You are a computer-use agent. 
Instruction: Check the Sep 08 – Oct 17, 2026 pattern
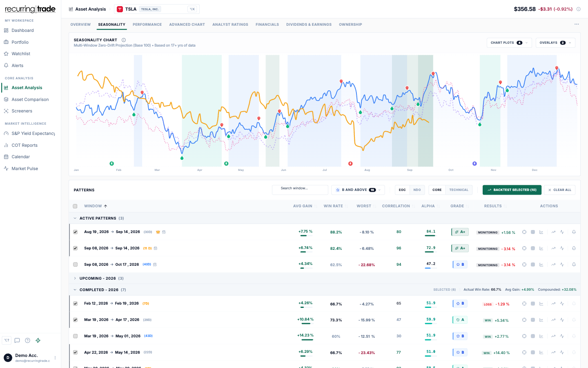tap(75, 265)
